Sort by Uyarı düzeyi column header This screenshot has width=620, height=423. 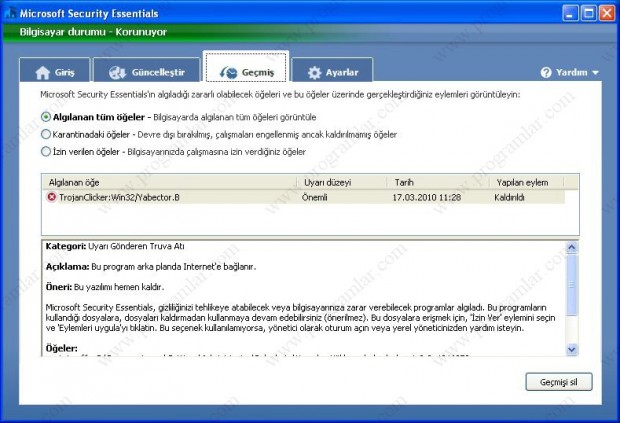[x=342, y=182]
